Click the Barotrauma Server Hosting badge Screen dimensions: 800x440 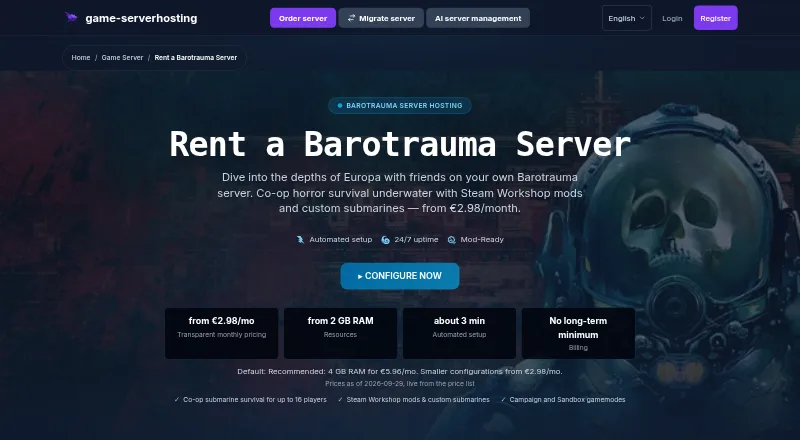click(x=399, y=106)
